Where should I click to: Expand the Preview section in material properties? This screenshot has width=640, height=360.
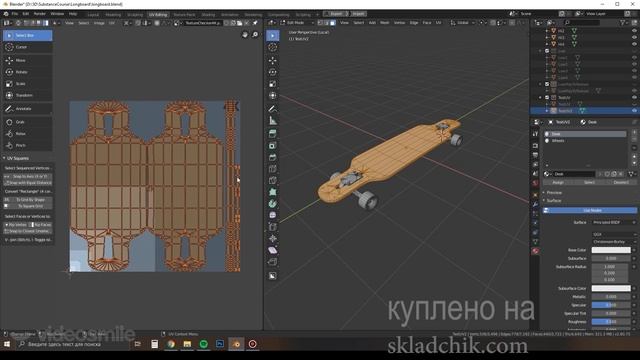[554, 193]
